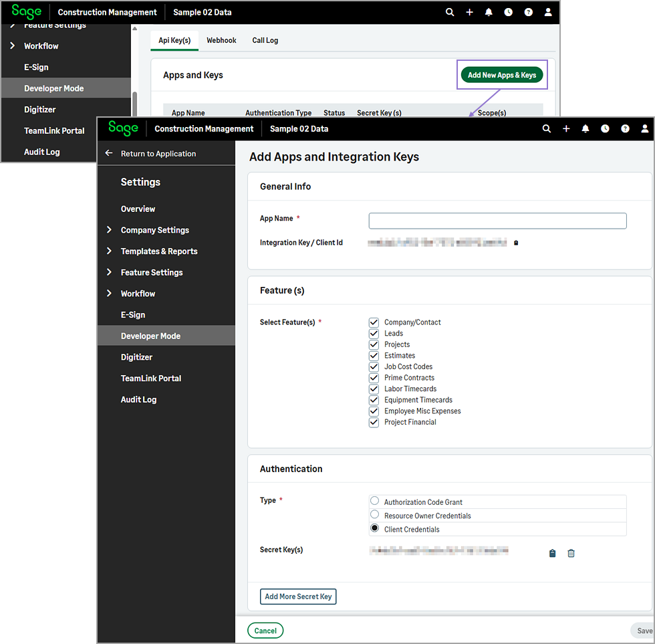Open E-Sign in front settings sidebar
This screenshot has height=644, width=655.
[x=133, y=315]
